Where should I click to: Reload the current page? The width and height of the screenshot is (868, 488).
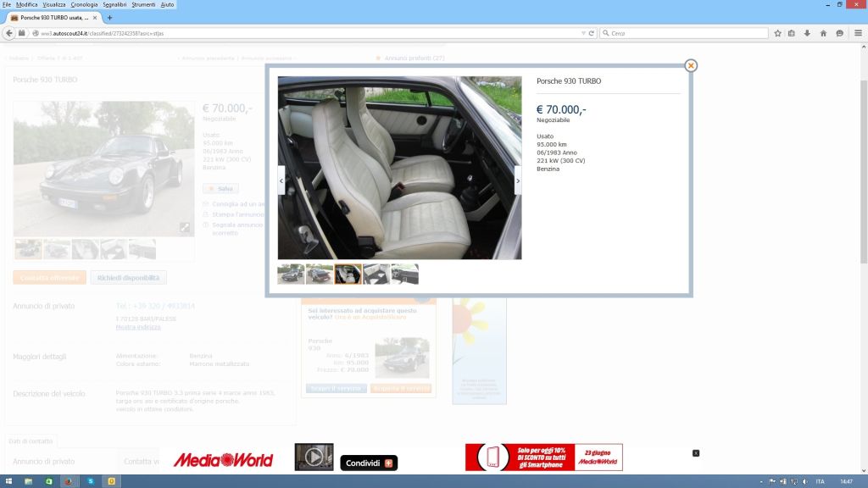(x=591, y=33)
